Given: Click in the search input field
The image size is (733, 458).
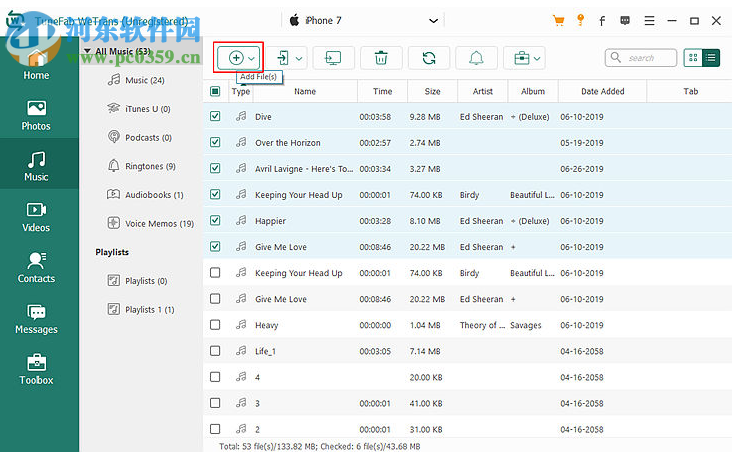Looking at the screenshot, I should coord(641,57).
